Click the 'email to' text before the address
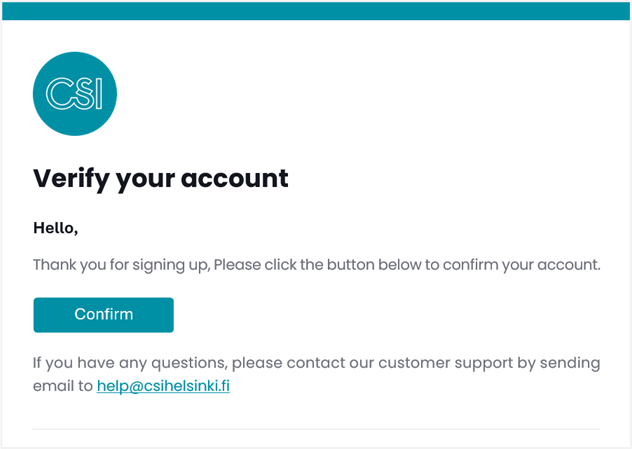This screenshot has width=632, height=449. 62,386
